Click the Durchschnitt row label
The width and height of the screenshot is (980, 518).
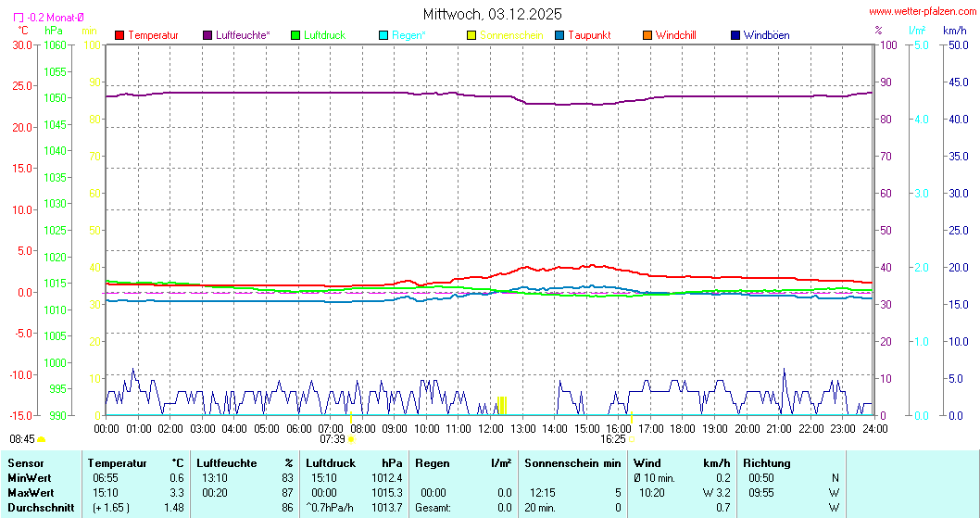coord(37,507)
